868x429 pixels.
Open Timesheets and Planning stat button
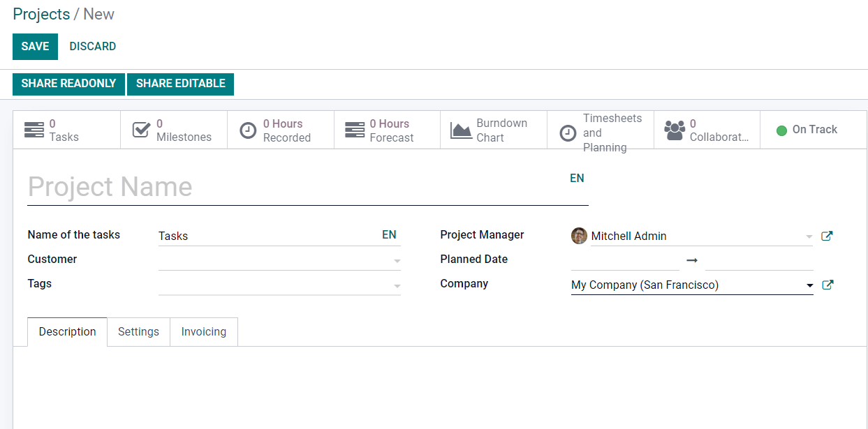pyautogui.click(x=601, y=130)
